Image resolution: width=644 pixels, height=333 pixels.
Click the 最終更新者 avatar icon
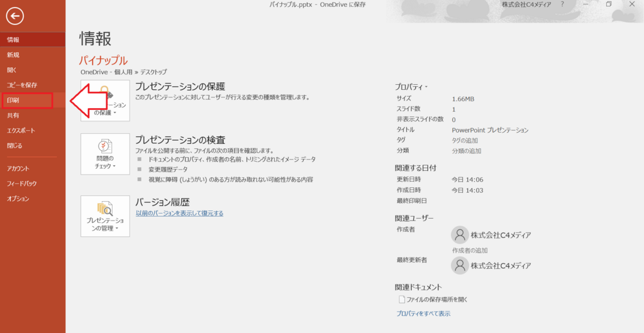[460, 265]
